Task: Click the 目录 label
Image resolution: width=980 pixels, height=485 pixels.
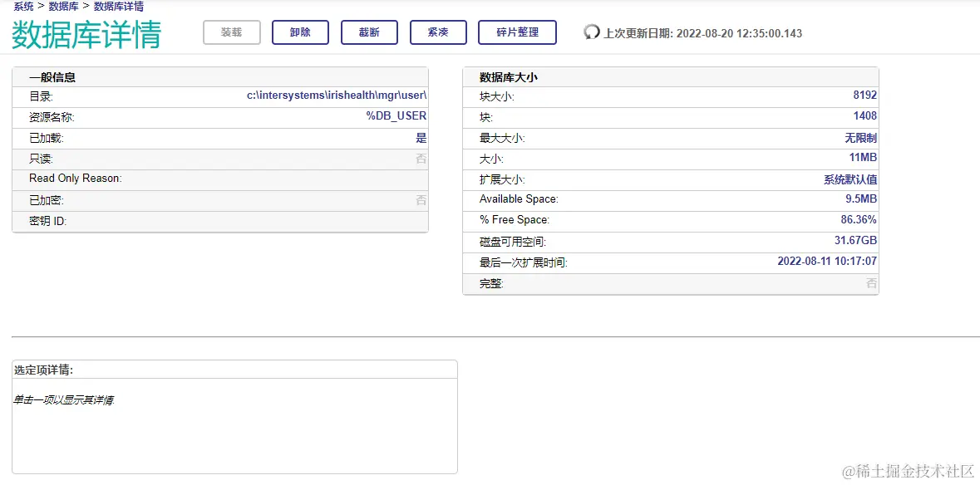Action: tap(42, 96)
